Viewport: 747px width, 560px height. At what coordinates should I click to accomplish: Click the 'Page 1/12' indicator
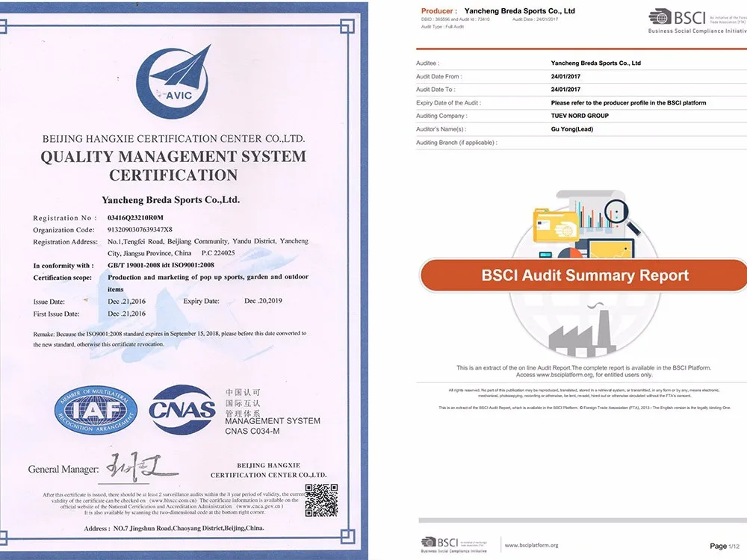[725, 546]
